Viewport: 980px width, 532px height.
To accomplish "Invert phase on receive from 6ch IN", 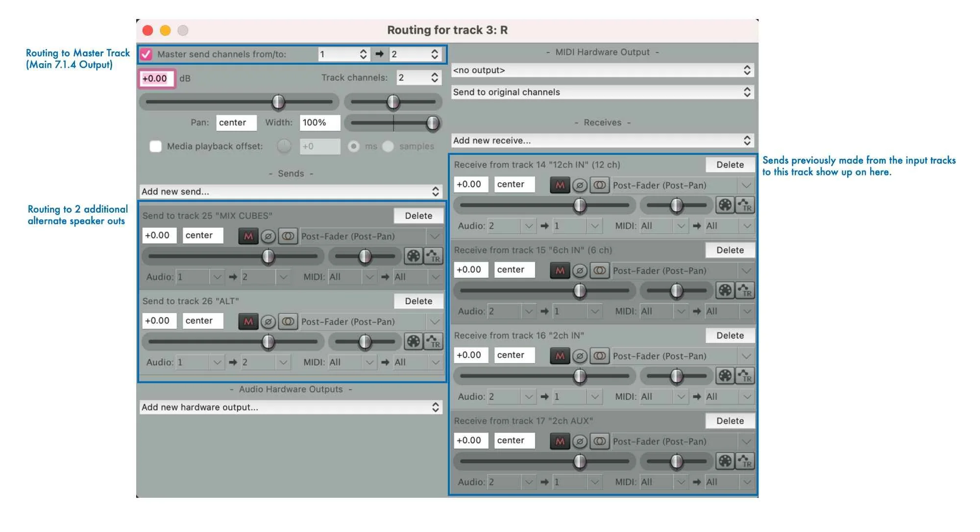I will click(580, 271).
